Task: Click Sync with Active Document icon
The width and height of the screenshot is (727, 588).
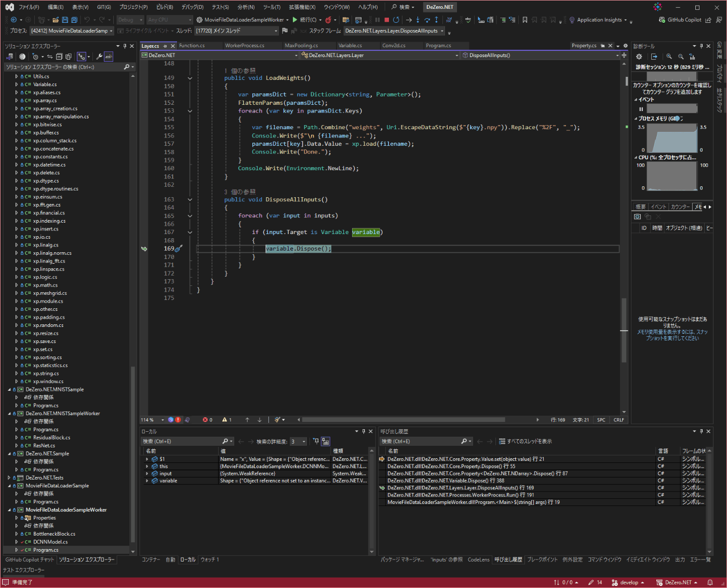Action: point(50,57)
